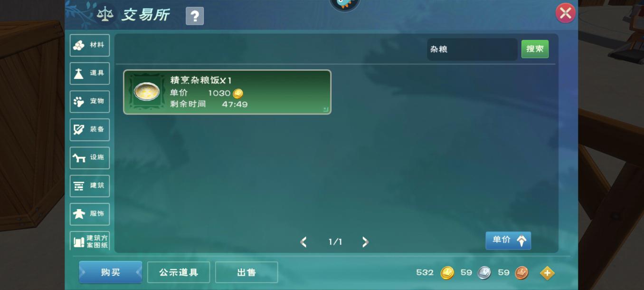The image size is (644, 290).
Task: Click the copper coin currency icon
Action: pyautogui.click(x=521, y=273)
